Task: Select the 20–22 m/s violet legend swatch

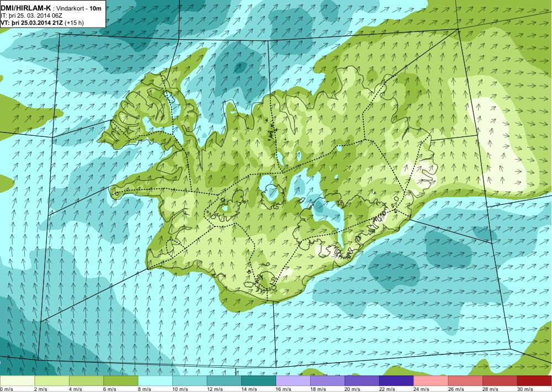Action: point(362,381)
